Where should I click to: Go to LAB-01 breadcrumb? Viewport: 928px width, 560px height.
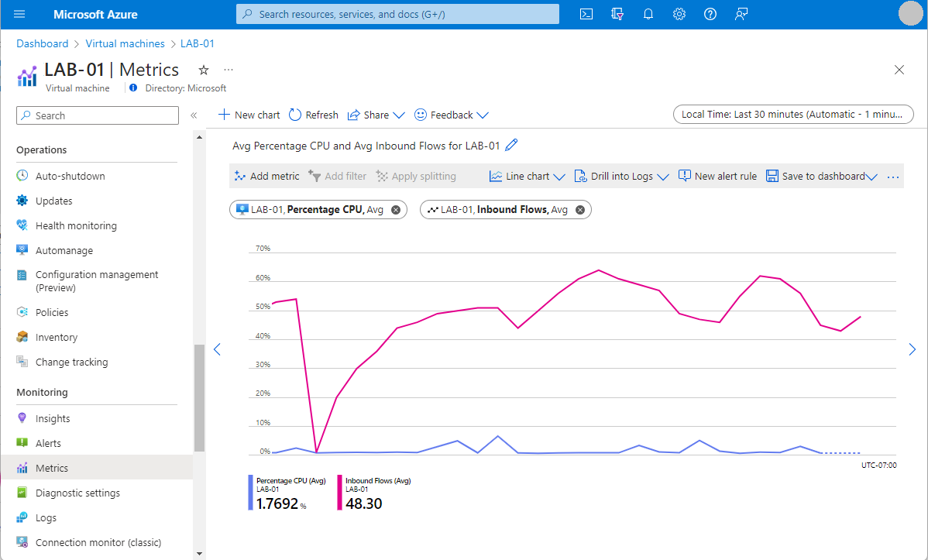click(197, 44)
